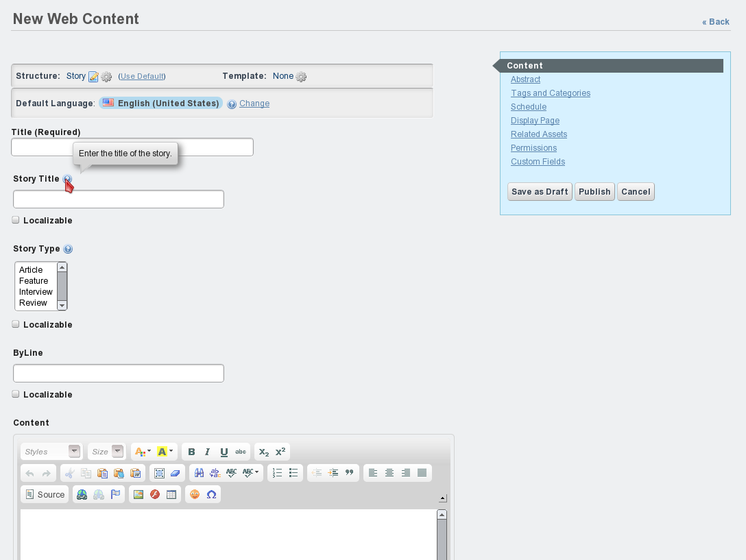Click the edit Structure pencil icon
The width and height of the screenshot is (746, 560).
(x=94, y=77)
